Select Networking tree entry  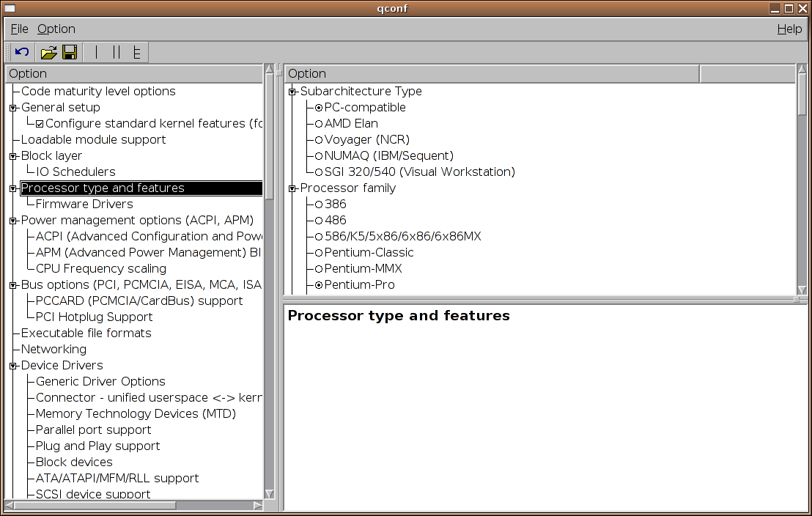pos(53,349)
